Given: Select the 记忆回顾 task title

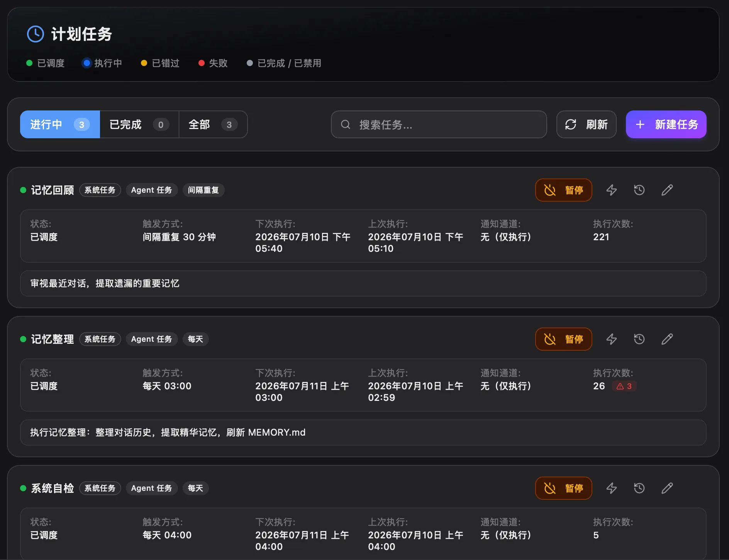Looking at the screenshot, I should (x=53, y=190).
